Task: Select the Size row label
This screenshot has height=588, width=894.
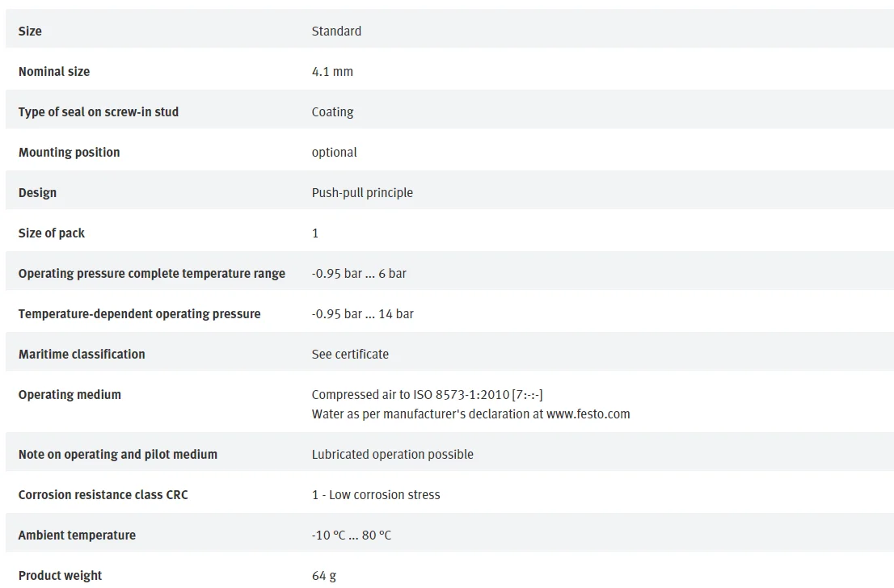Action: [x=30, y=31]
